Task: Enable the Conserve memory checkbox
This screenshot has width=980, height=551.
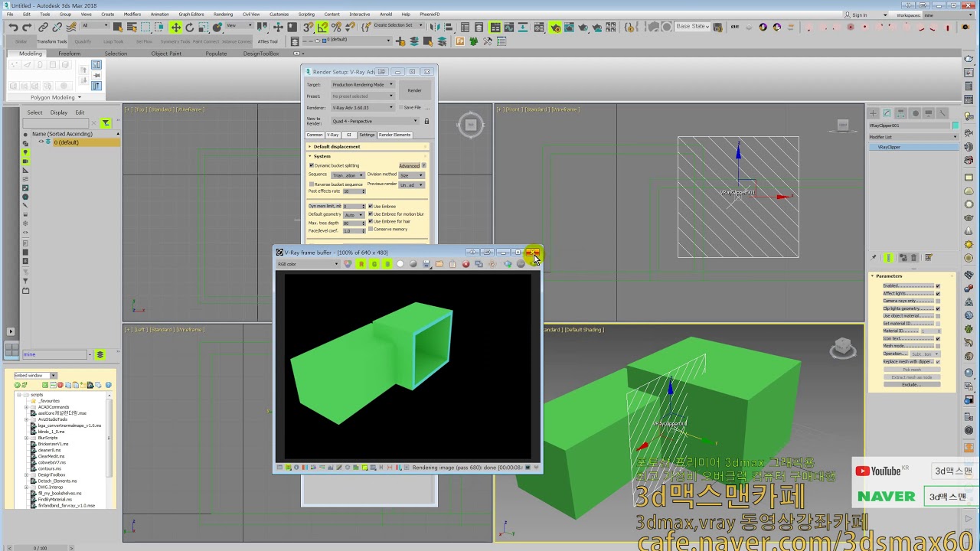Action: tap(371, 229)
